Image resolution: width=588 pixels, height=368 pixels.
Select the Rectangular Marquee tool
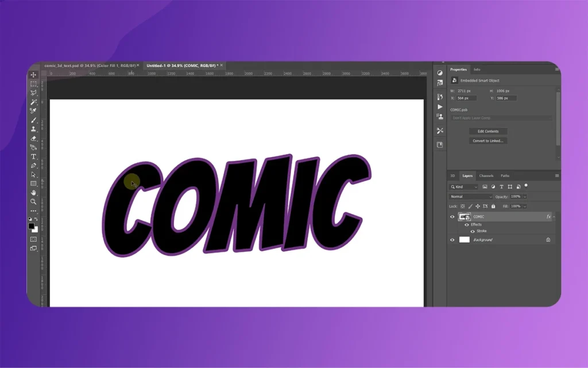(x=33, y=84)
